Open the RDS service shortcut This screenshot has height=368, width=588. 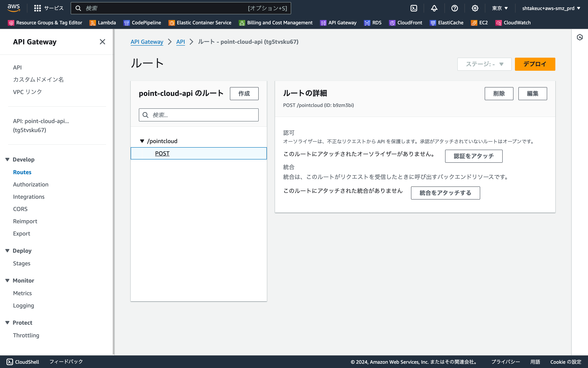[373, 23]
